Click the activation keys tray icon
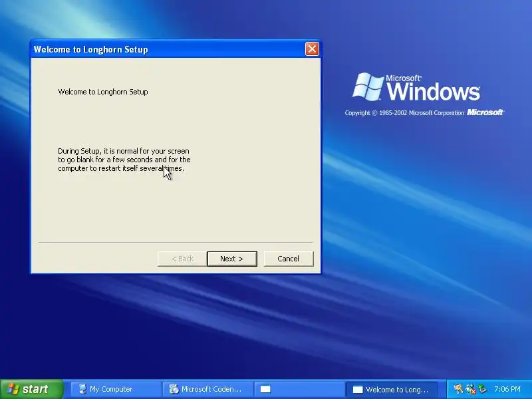The height and width of the screenshot is (399, 532). [458, 389]
